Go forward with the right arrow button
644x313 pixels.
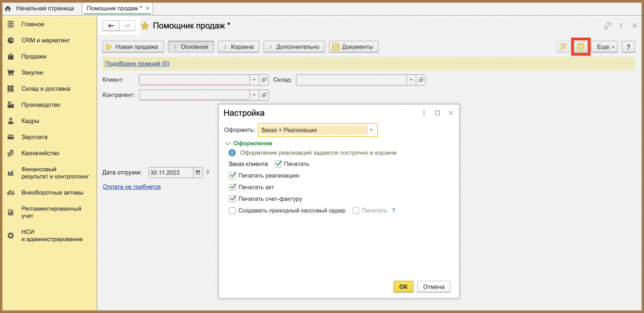click(127, 25)
